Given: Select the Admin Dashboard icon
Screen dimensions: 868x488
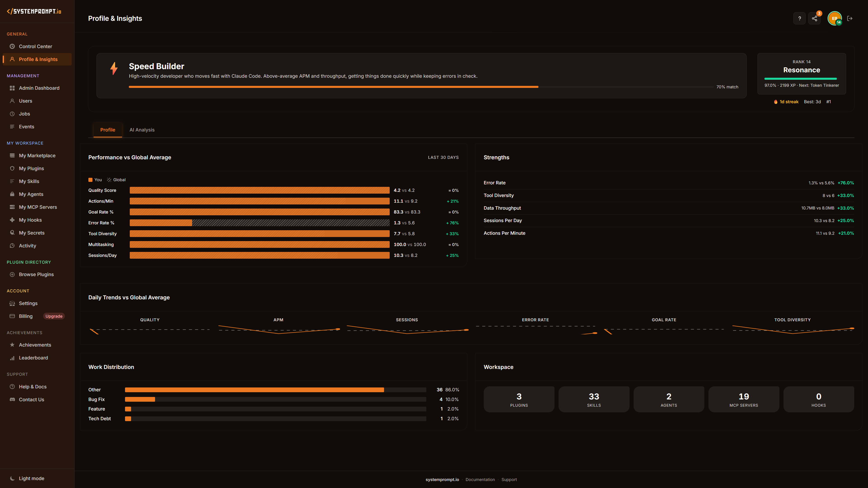Looking at the screenshot, I should 12,88.
